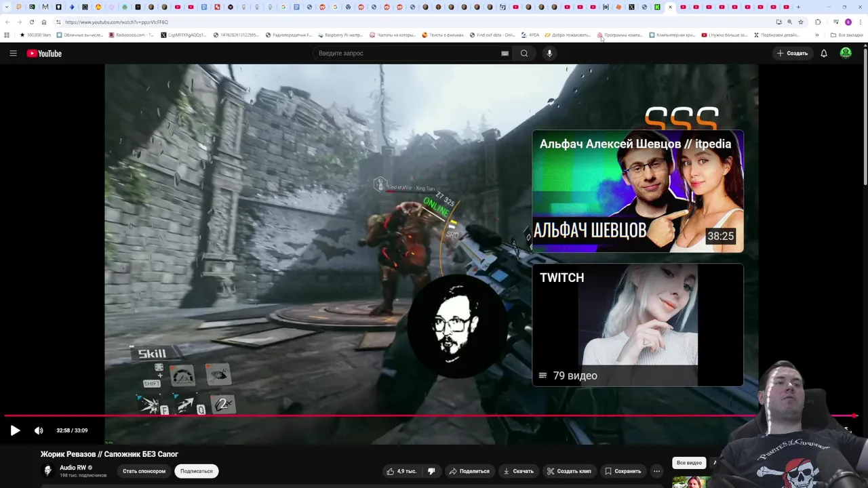Viewport: 868px width, 488px height.
Task: Open the Тексты в фильмах bookmark
Action: 443,35
